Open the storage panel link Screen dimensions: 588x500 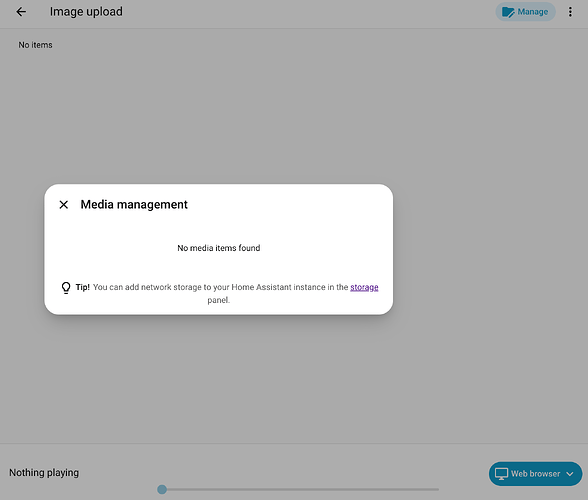click(x=364, y=287)
